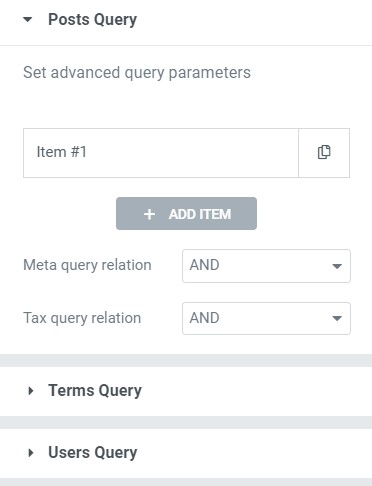Viewport: 372px width, 486px height.
Task: Open the Users Query section heading
Action: point(93,453)
